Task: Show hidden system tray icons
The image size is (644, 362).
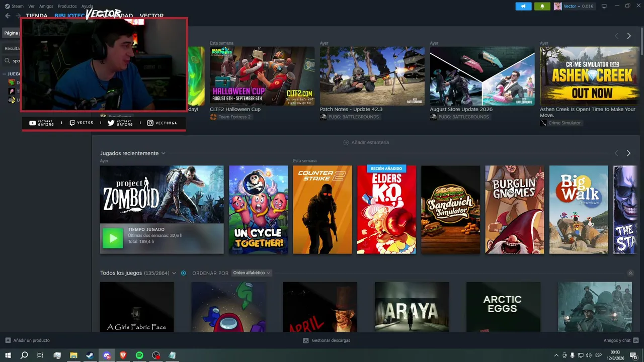Action: click(x=556, y=355)
